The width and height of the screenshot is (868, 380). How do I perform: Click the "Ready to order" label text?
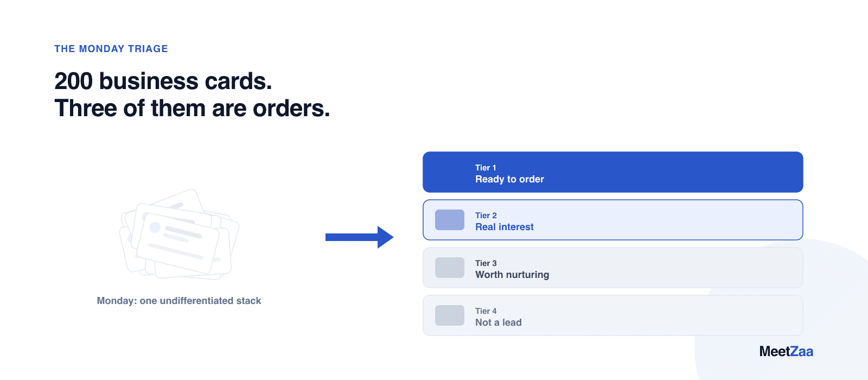509,179
